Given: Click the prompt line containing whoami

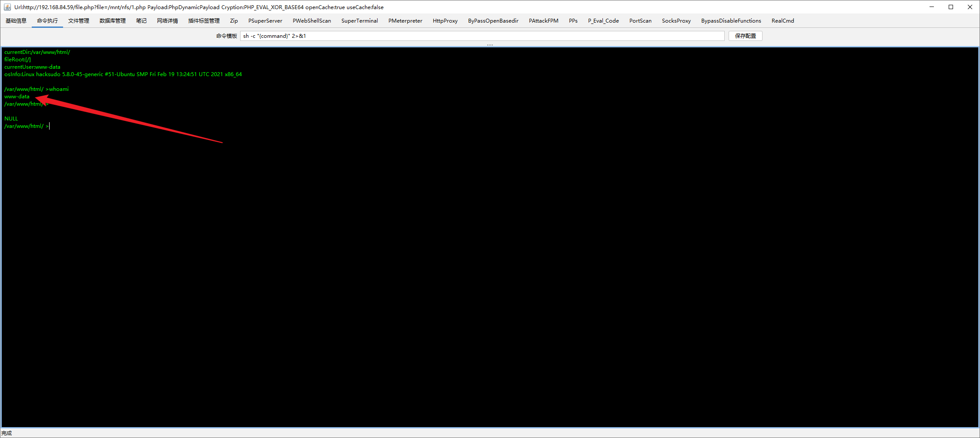Looking at the screenshot, I should (x=37, y=89).
